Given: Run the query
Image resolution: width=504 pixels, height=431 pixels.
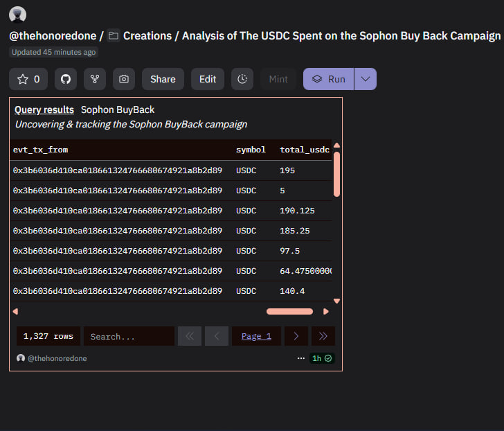Looking at the screenshot, I should [x=328, y=79].
